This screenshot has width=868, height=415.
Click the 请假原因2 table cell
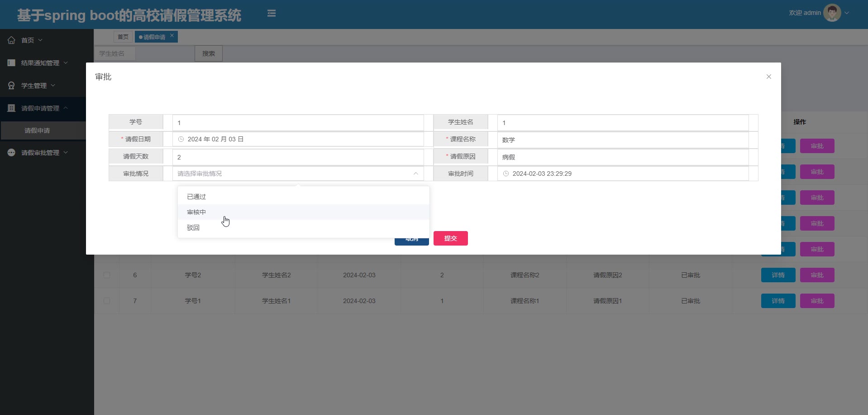tap(607, 275)
